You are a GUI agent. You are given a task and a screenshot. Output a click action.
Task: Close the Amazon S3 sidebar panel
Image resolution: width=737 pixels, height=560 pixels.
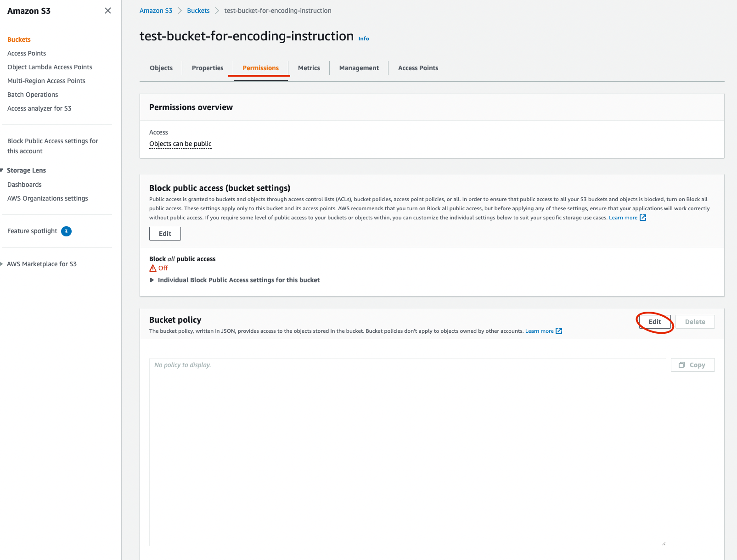108,11
